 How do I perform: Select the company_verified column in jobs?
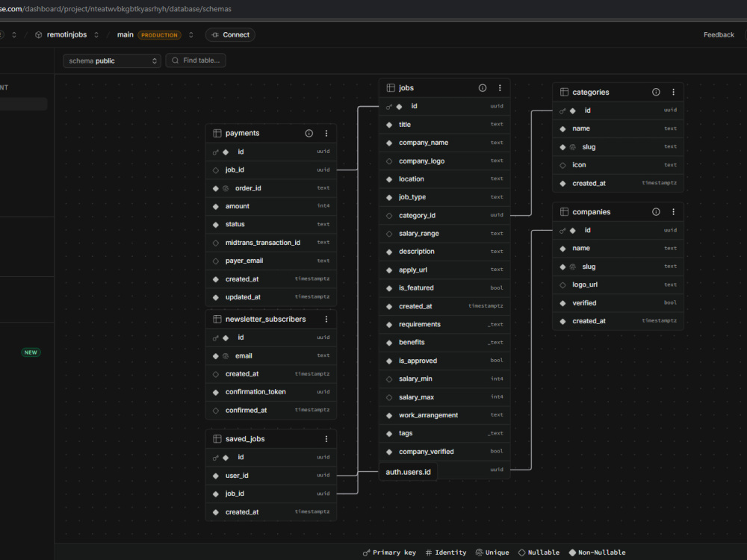(444, 452)
